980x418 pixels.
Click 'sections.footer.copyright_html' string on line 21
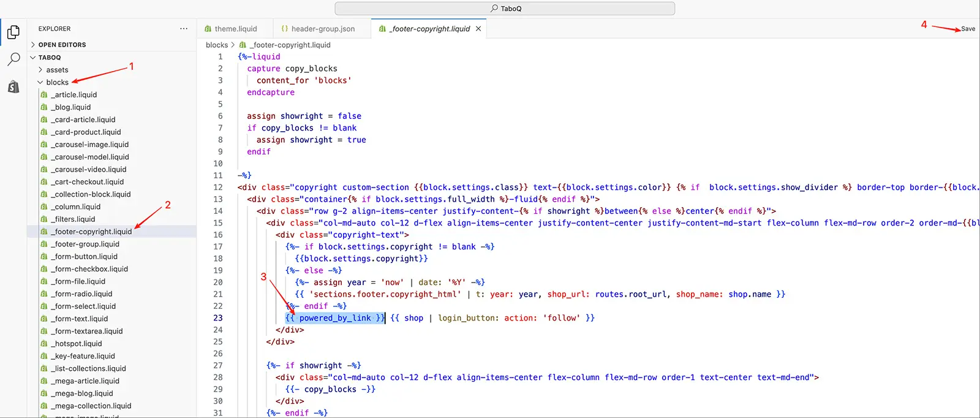(385, 294)
